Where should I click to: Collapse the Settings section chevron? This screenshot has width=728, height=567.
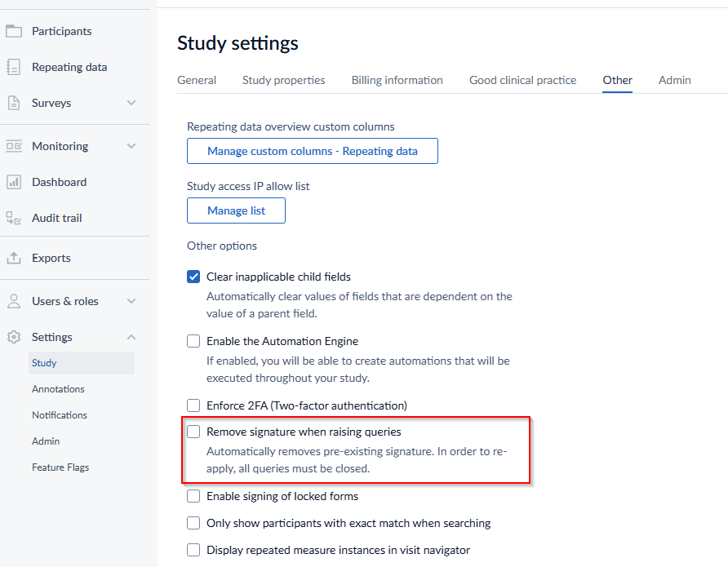131,337
